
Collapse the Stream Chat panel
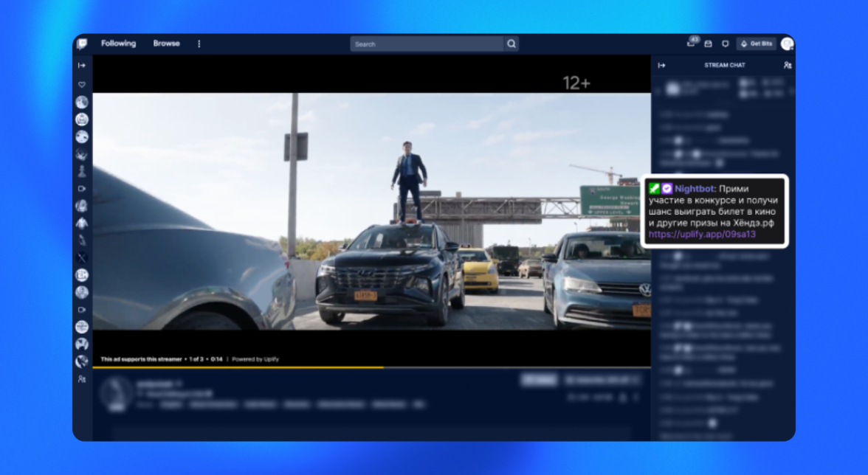(x=662, y=65)
